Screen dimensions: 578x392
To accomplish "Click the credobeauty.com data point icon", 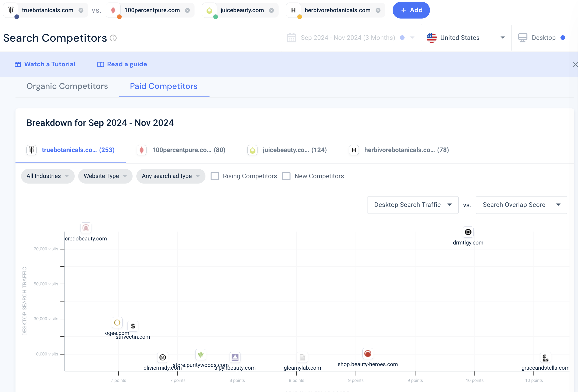I will (x=86, y=228).
